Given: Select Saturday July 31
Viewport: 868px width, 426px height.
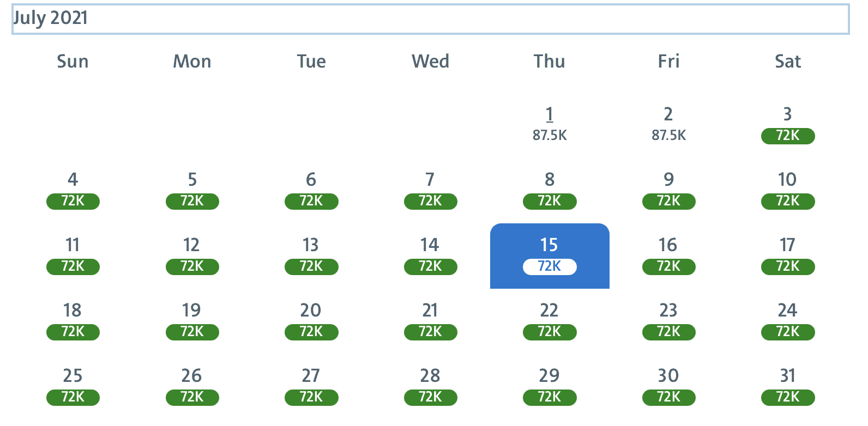Looking at the screenshot, I should (787, 386).
